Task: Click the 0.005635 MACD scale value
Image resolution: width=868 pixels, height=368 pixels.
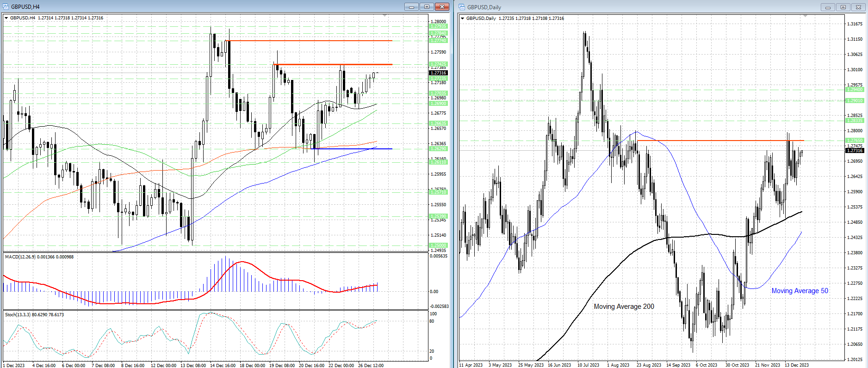Action: tap(439, 256)
